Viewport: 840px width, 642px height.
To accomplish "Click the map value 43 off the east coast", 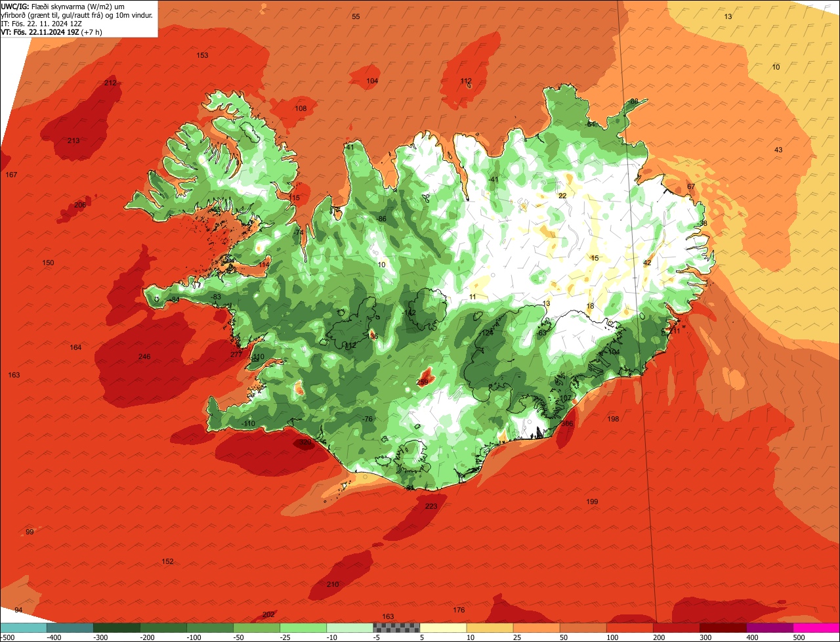I will click(778, 150).
